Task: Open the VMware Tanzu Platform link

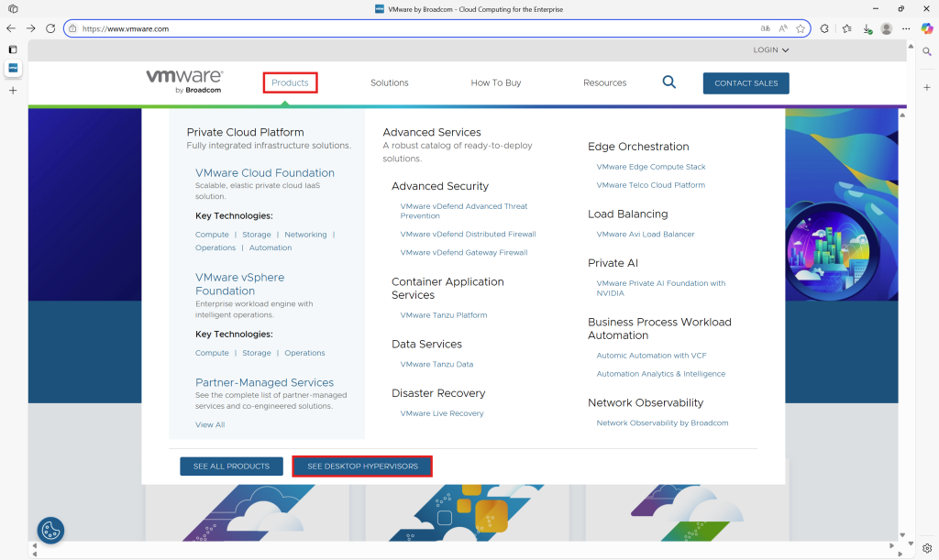Action: click(x=443, y=315)
